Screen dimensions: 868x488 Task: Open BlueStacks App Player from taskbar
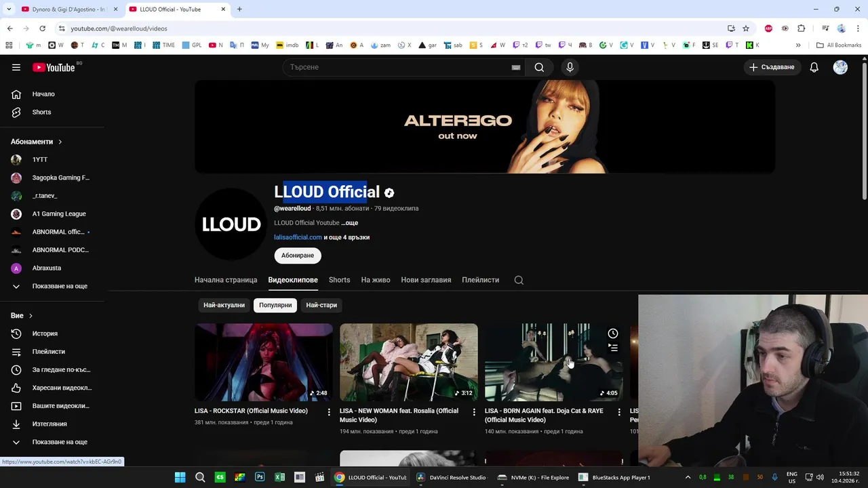[615, 477]
